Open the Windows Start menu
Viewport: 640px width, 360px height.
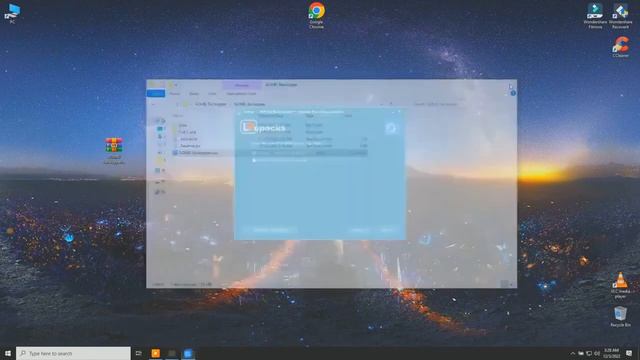coord(8,353)
